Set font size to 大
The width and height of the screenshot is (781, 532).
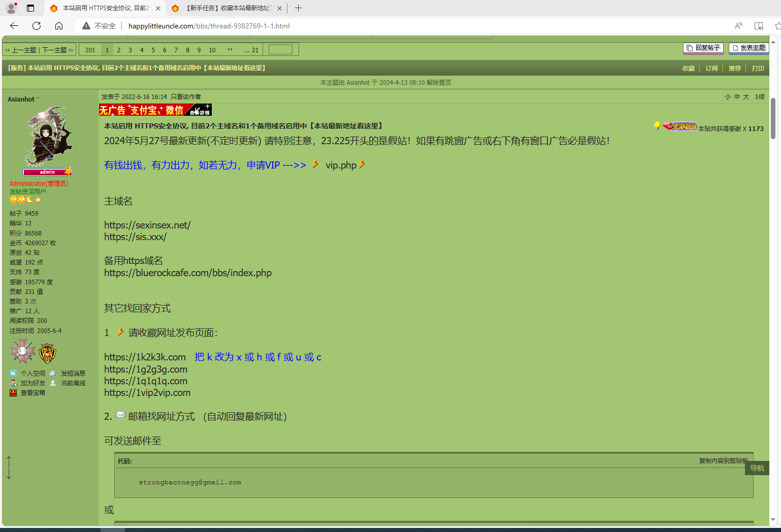coord(746,96)
